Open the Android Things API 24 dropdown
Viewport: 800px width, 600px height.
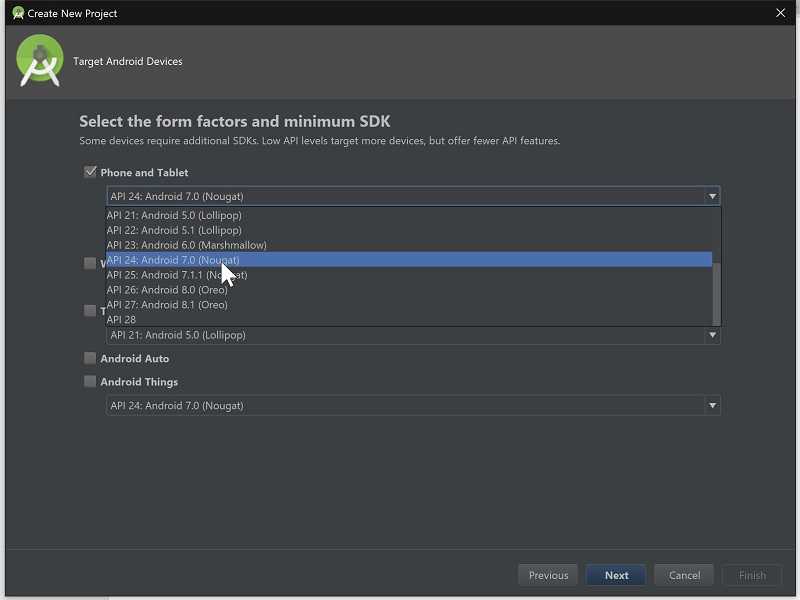(413, 406)
